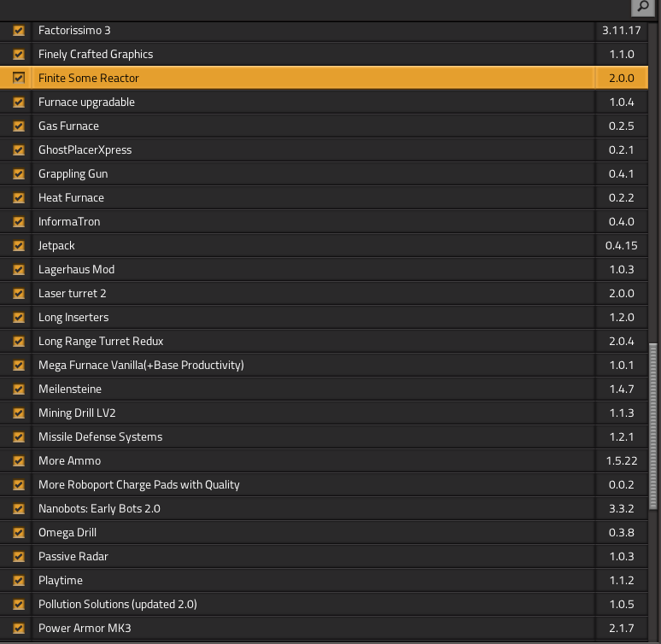Pick the Nanobots: Early Bots 2.0 row
The width and height of the screenshot is (661, 644).
click(99, 509)
